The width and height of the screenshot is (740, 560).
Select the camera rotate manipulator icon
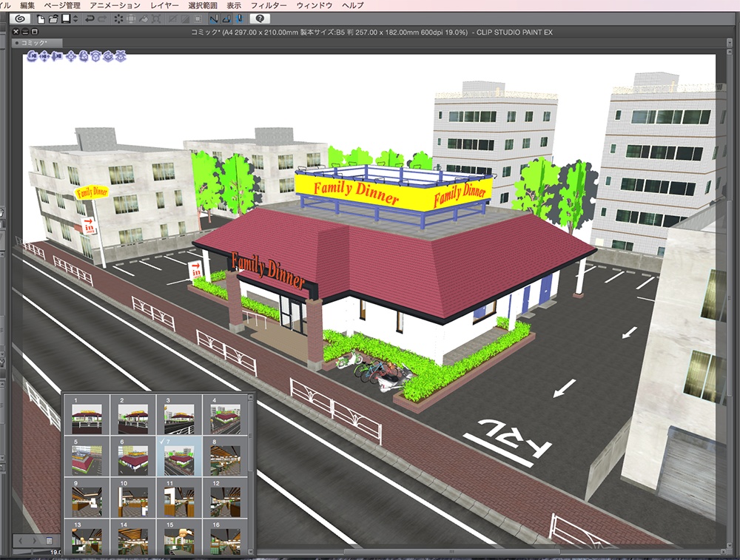(x=33, y=57)
